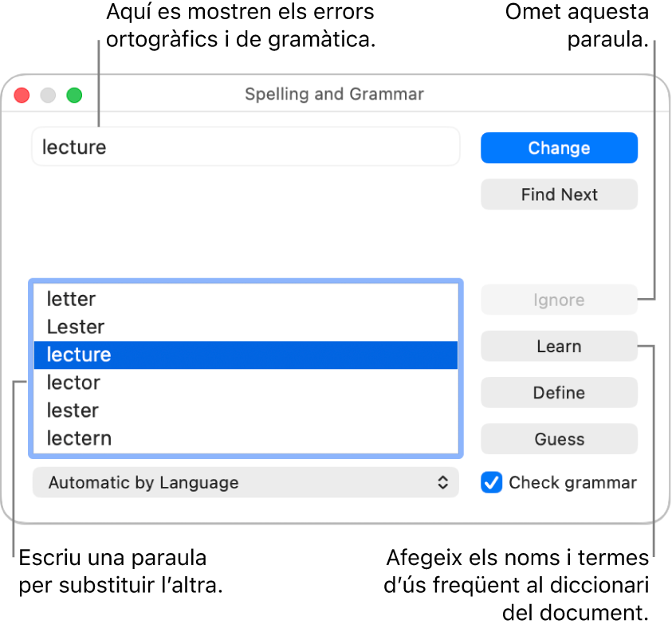Click the dropdown's up-down chevron icon
This screenshot has width=672, height=632.
(446, 482)
